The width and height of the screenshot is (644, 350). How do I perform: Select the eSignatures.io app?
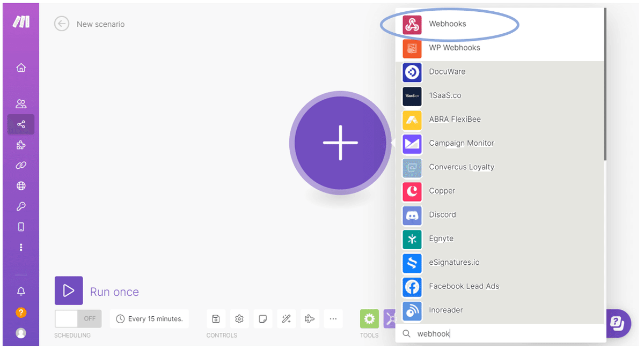tap(500, 262)
